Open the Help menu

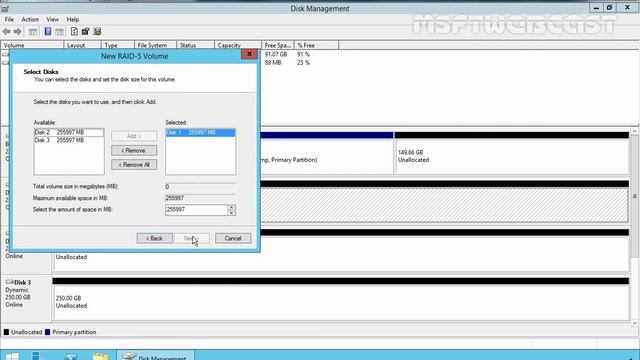tap(73, 19)
